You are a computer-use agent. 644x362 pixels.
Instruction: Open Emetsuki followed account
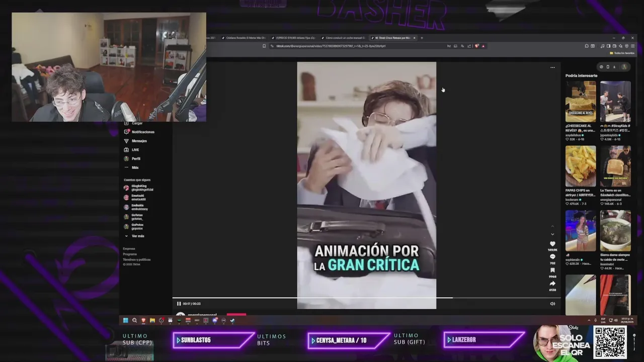135,197
